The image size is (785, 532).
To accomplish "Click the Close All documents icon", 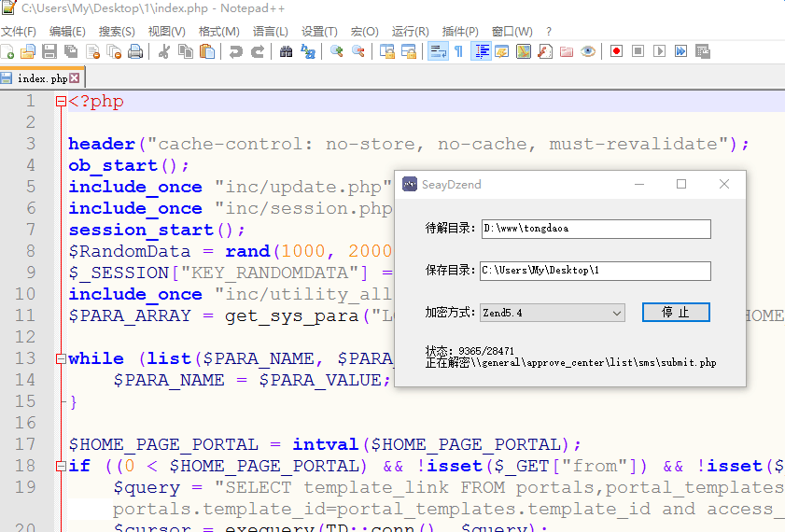I will (x=115, y=51).
